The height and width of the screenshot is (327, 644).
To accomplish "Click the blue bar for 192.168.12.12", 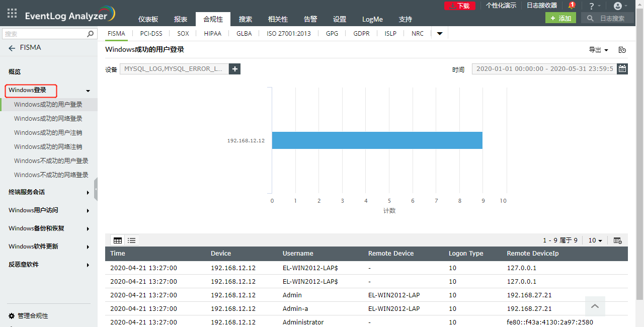I will (377, 140).
